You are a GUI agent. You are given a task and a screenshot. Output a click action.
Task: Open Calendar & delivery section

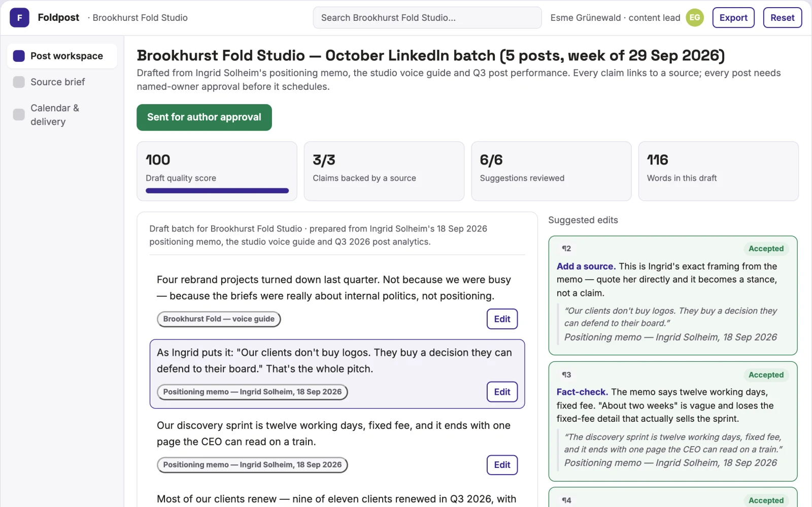[x=62, y=115]
